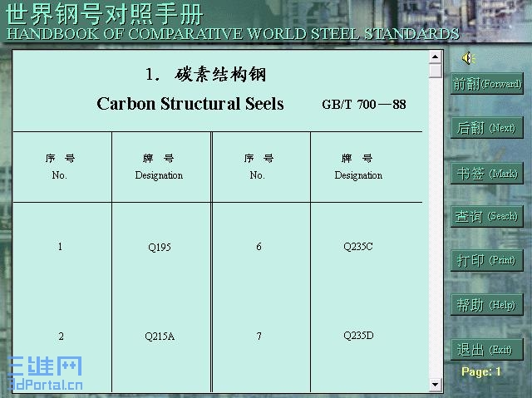The height and width of the screenshot is (398, 532).
Task: Select designation Q215A cell
Action: click(x=160, y=337)
